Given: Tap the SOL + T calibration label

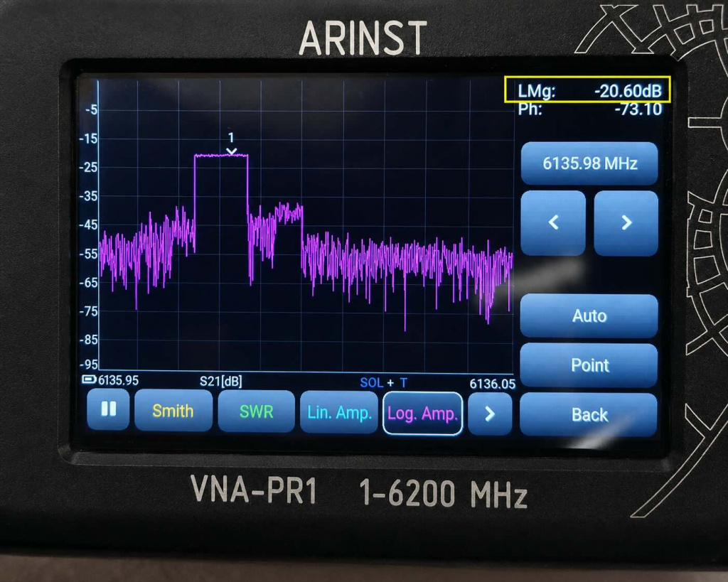Looking at the screenshot, I should (384, 383).
